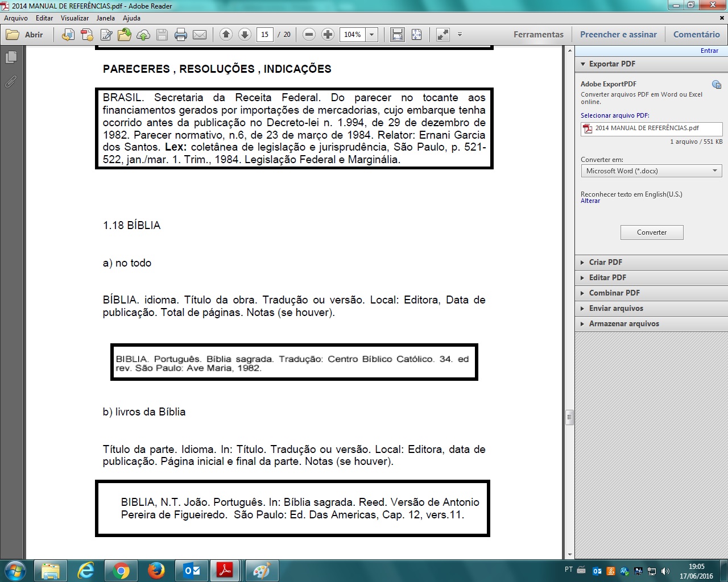
Task: Click the Converter button
Action: (652, 232)
